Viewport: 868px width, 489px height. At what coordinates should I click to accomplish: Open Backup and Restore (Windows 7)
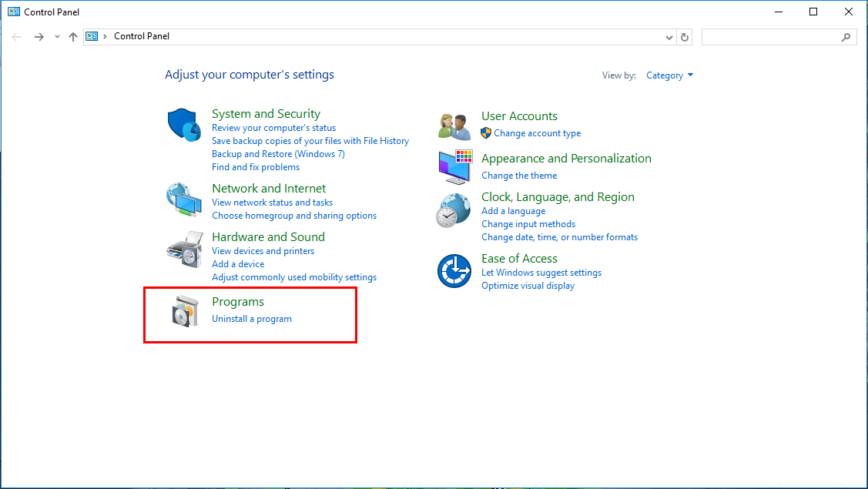[278, 154]
